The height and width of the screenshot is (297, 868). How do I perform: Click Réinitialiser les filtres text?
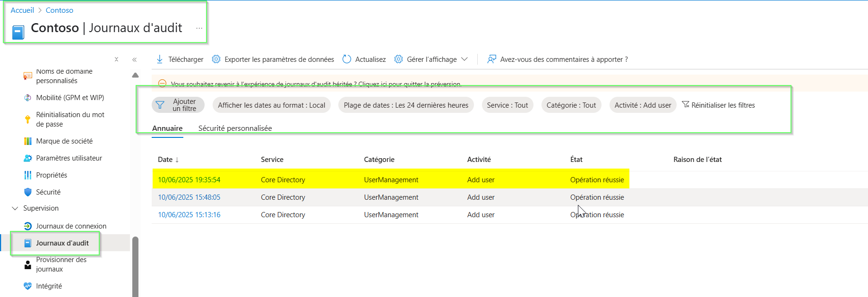point(723,105)
